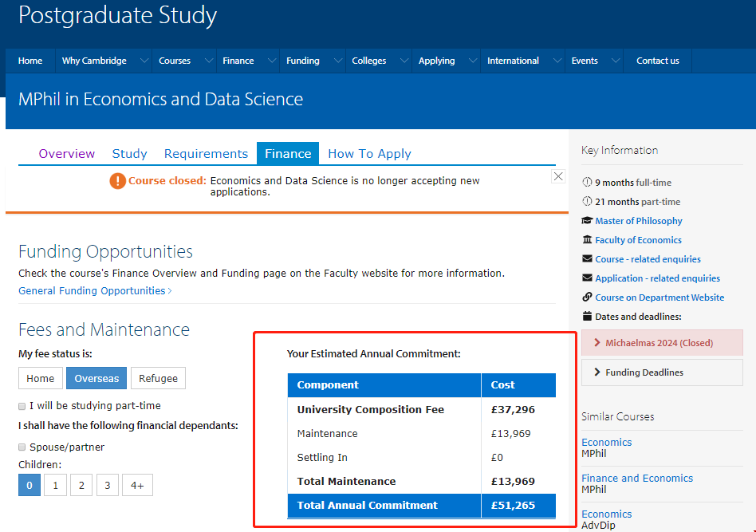Click the graduation cap icon beside Master of Philosophy
Screen dimensions: 756x532
coord(588,221)
